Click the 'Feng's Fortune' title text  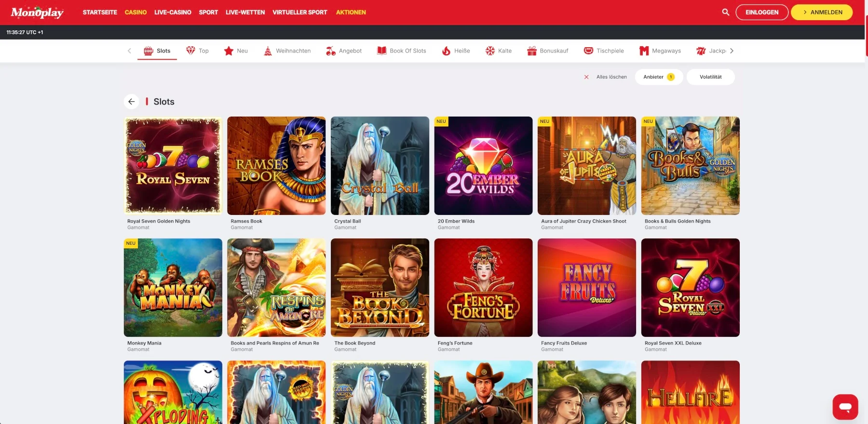coord(455,343)
